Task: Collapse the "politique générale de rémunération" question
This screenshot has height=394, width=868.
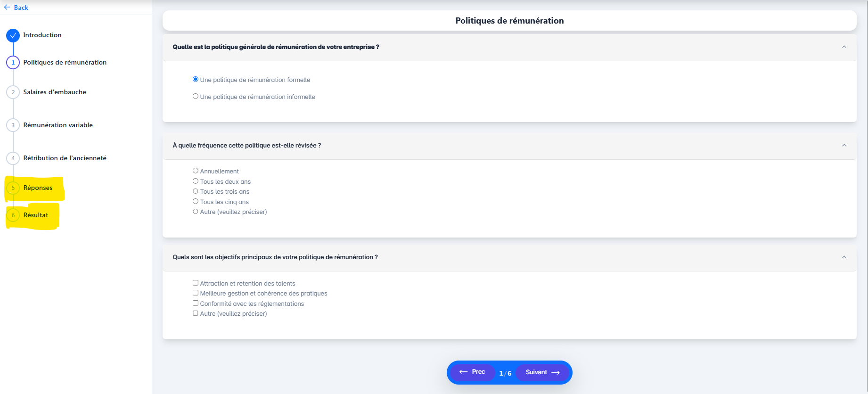Action: pyautogui.click(x=844, y=47)
